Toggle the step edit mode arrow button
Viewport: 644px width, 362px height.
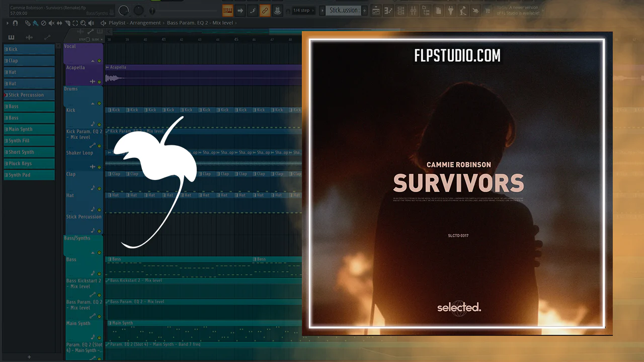[240, 10]
